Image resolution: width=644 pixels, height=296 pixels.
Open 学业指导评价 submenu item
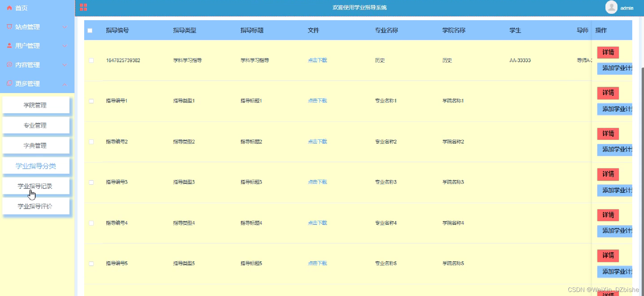click(36, 206)
